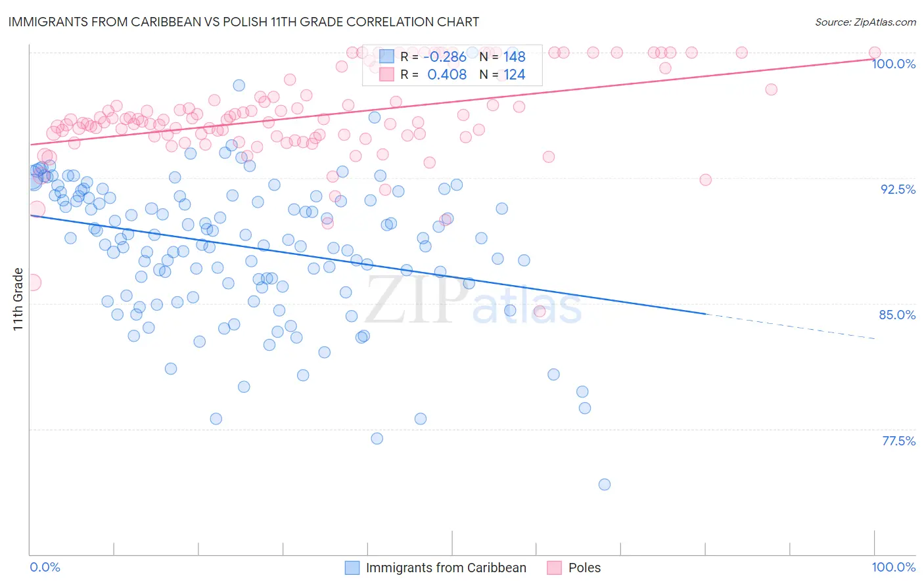The image size is (924, 586).
Task: Select the Immigrants from Caribbean legend label
Action: [446, 568]
